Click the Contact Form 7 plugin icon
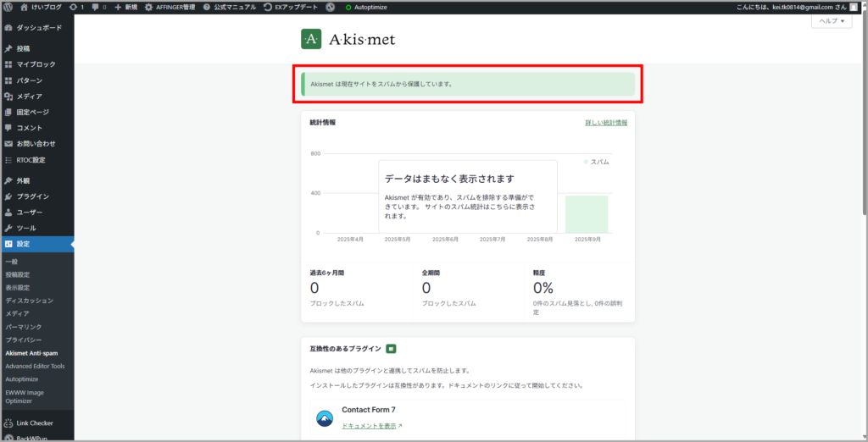This screenshot has height=442, width=868. [325, 417]
